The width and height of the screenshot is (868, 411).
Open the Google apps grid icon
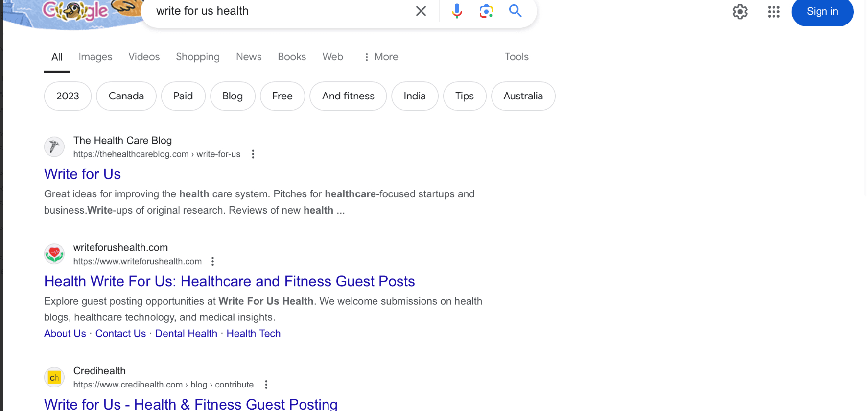coord(774,12)
